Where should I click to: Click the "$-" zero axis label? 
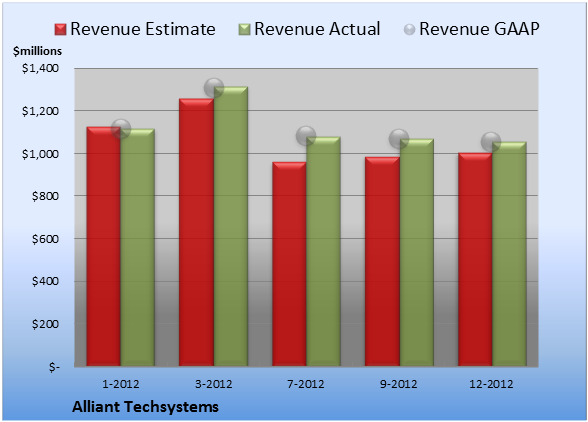pyautogui.click(x=54, y=367)
